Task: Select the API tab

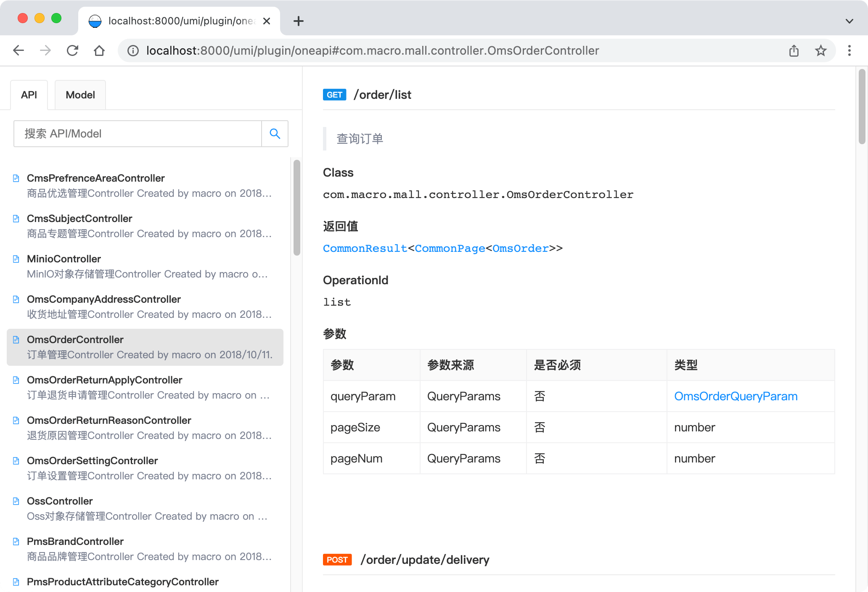Action: [29, 95]
